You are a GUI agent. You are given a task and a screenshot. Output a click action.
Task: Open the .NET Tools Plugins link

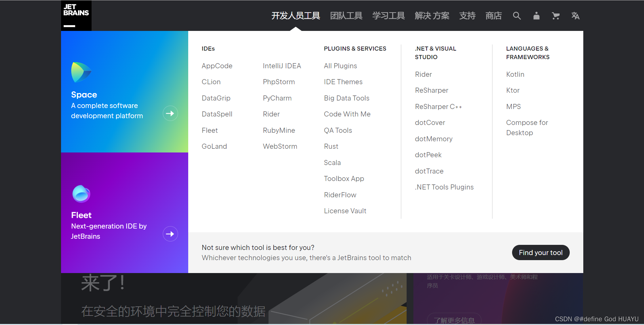444,187
